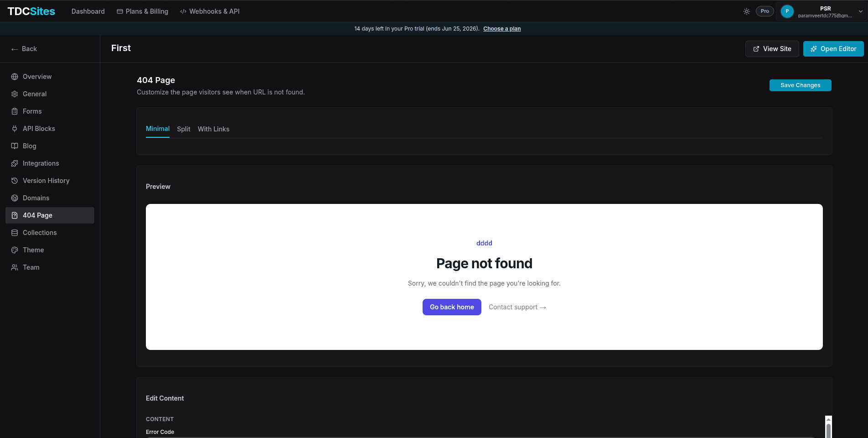Follow the Choose a plan link
Viewport: 868px width, 438px height.
coord(502,29)
